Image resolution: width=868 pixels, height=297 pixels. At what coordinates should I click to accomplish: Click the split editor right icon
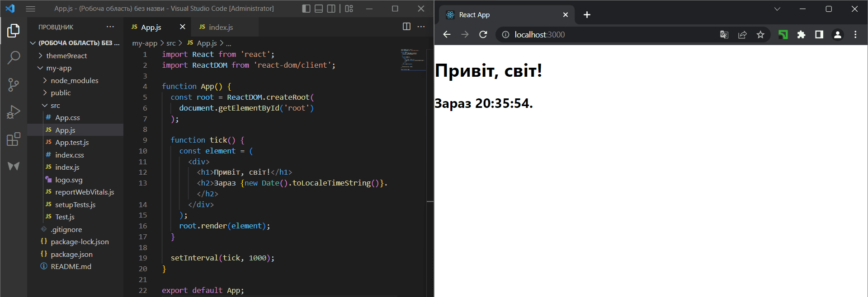click(406, 27)
